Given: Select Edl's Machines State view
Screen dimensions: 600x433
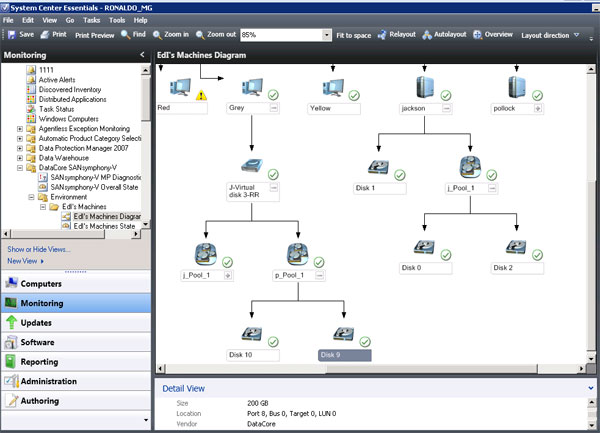Looking at the screenshot, I should (x=104, y=226).
